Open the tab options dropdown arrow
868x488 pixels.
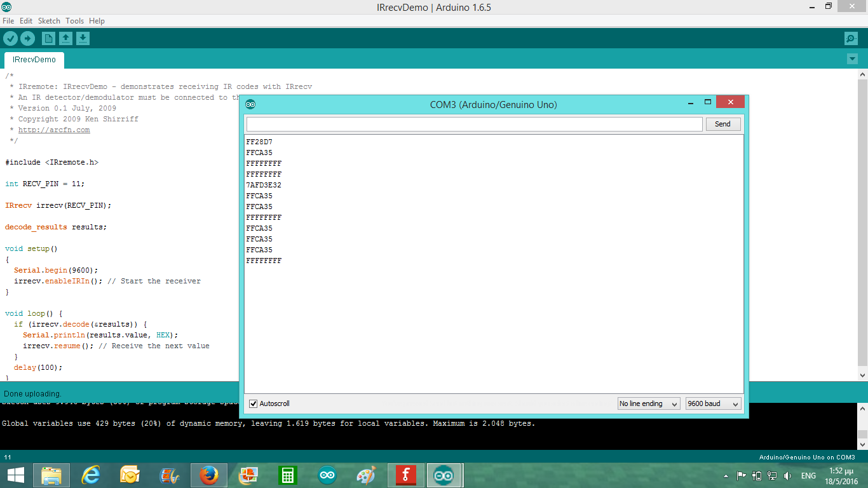(x=852, y=59)
